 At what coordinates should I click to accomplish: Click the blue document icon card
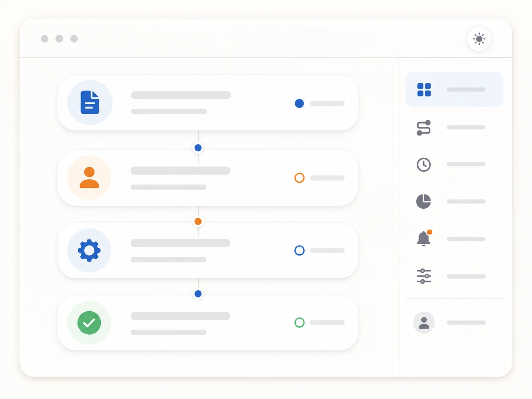pos(208,103)
